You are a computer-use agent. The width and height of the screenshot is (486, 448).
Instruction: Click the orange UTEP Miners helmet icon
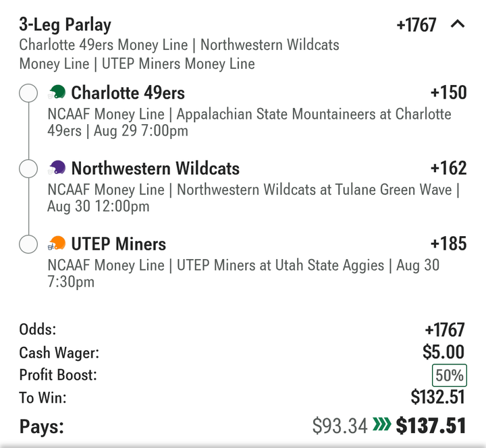point(57,243)
